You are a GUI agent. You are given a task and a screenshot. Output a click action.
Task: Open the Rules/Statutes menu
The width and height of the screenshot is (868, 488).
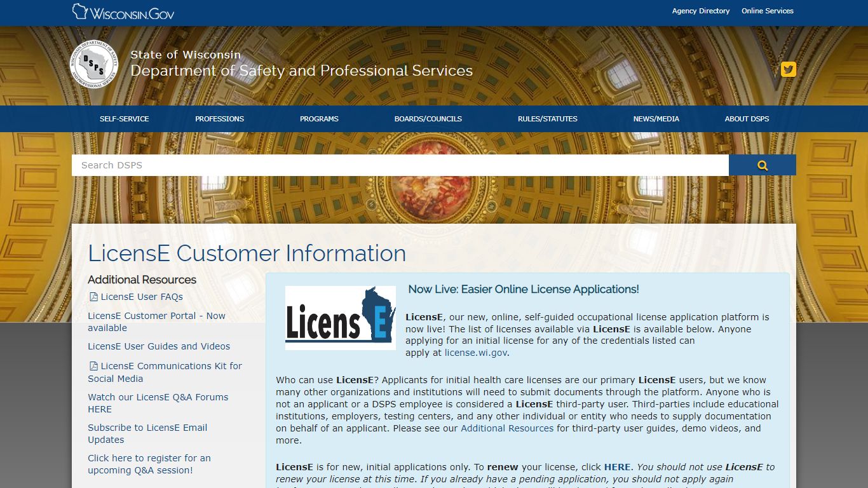click(548, 119)
